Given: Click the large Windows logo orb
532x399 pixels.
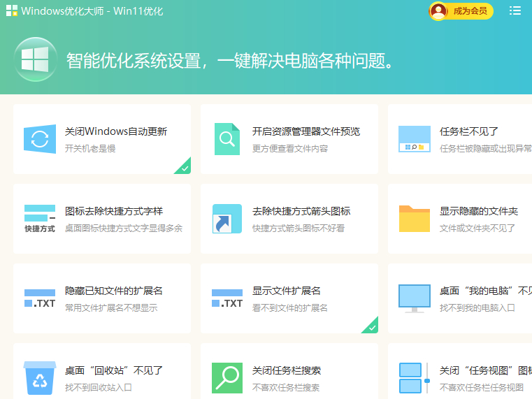Looking at the screenshot, I should point(35,59).
